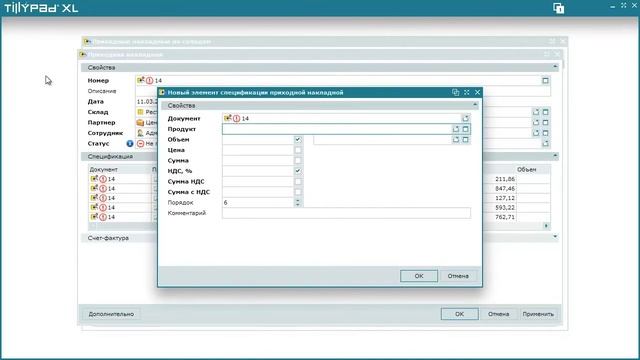Click the select-from-list icon in the unit field beside Объем
640x360 pixels.
click(465, 140)
